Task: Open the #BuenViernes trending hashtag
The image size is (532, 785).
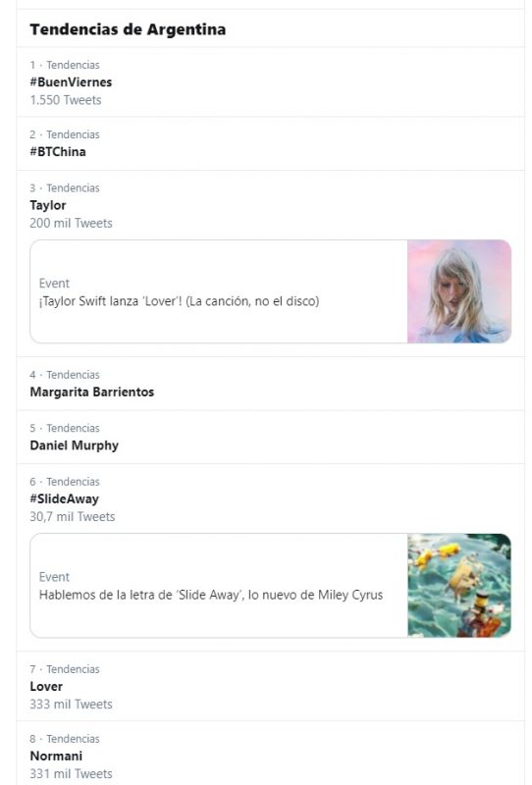Action: click(71, 82)
